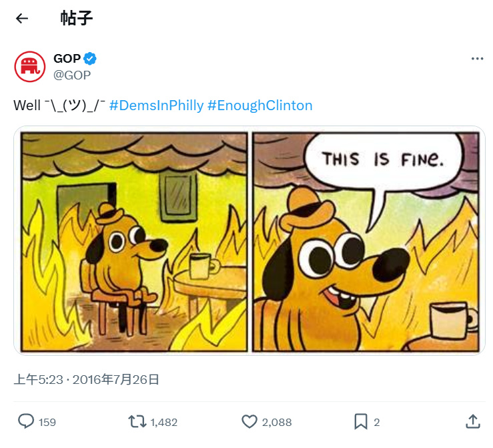The width and height of the screenshot is (493, 448).
Task: Click the 1,482 reposts count
Action: [164, 422]
